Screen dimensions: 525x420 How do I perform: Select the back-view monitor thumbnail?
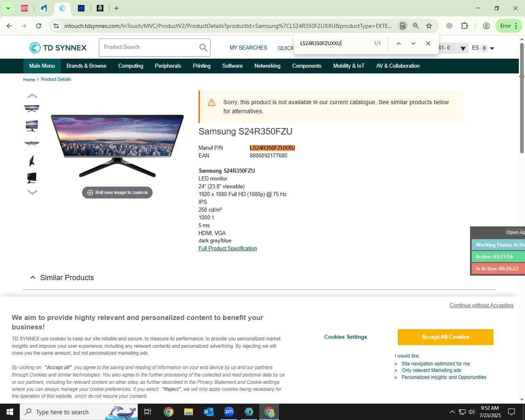(x=32, y=178)
